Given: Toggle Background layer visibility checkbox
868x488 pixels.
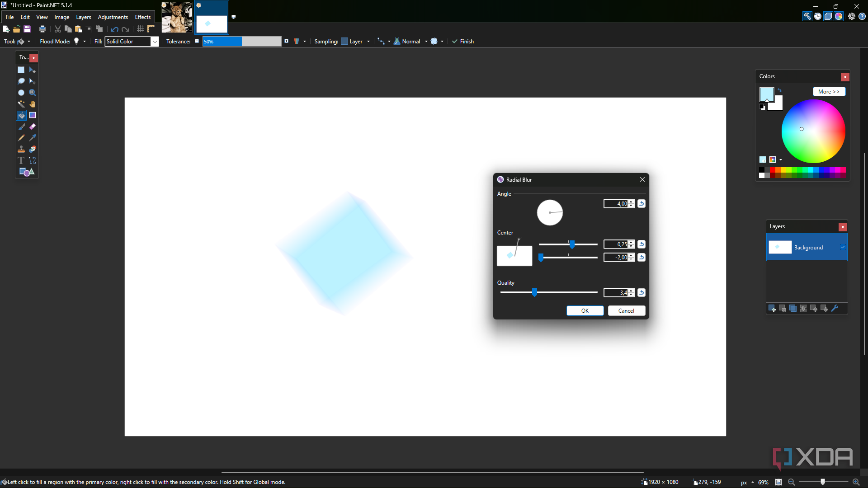Looking at the screenshot, I should click(x=843, y=247).
